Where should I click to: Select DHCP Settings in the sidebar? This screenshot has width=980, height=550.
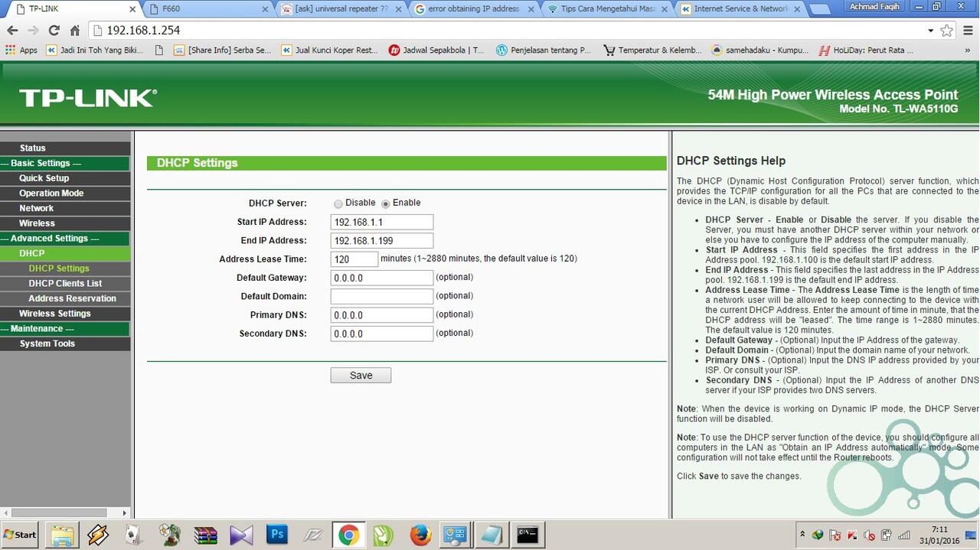65,268
